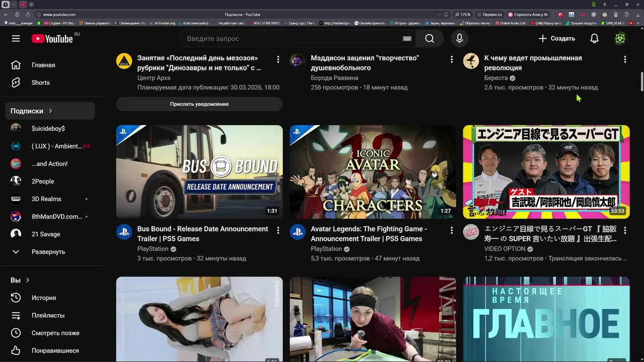Click the Прислать уведомление button
Viewport: 644px width, 362px height.
[199, 104]
